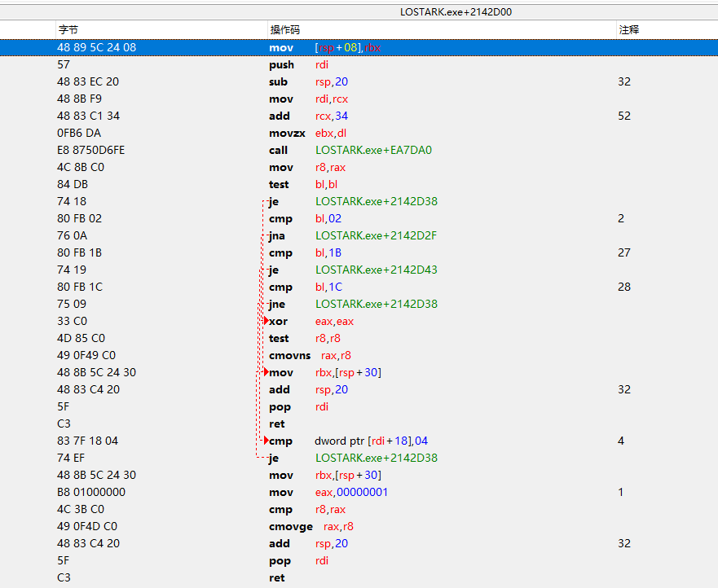Click bytes 48 89 5C 24 08
Viewport: 718px width, 588px height.
coord(97,47)
